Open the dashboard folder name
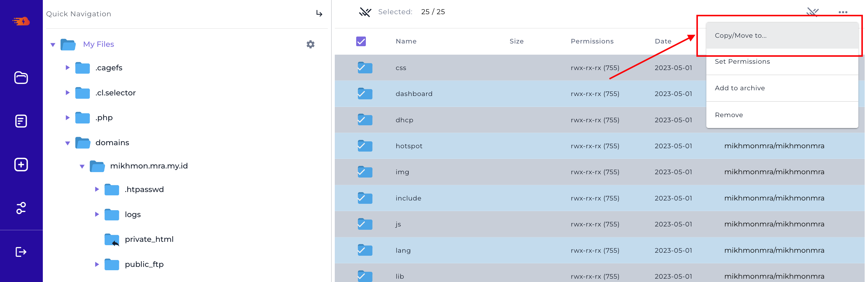Image resolution: width=868 pixels, height=282 pixels. coord(414,94)
